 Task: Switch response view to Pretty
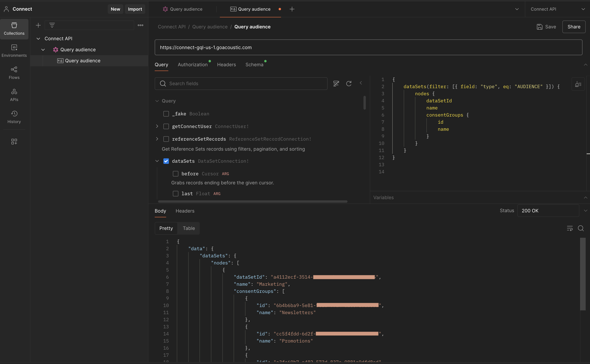click(x=166, y=228)
